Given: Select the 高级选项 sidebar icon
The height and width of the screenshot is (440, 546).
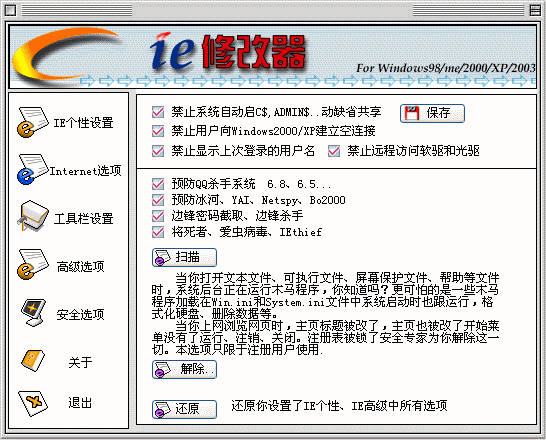Looking at the screenshot, I should coord(32,264).
